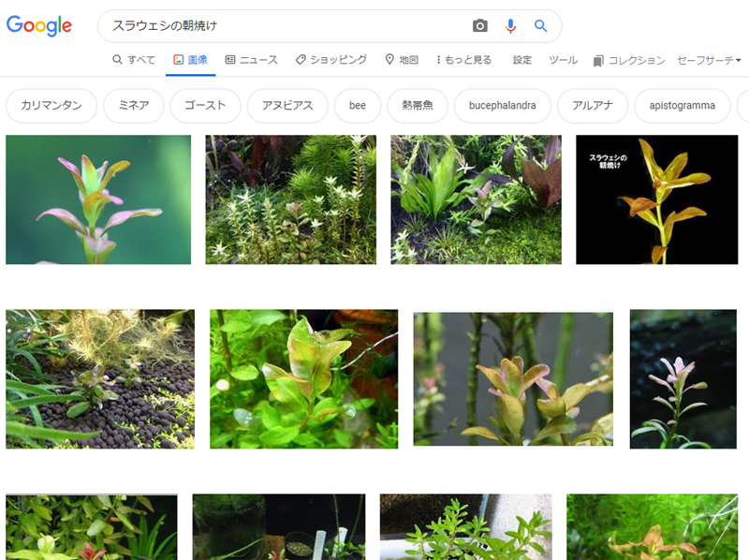Click the blue magnifier search button

coord(540,26)
